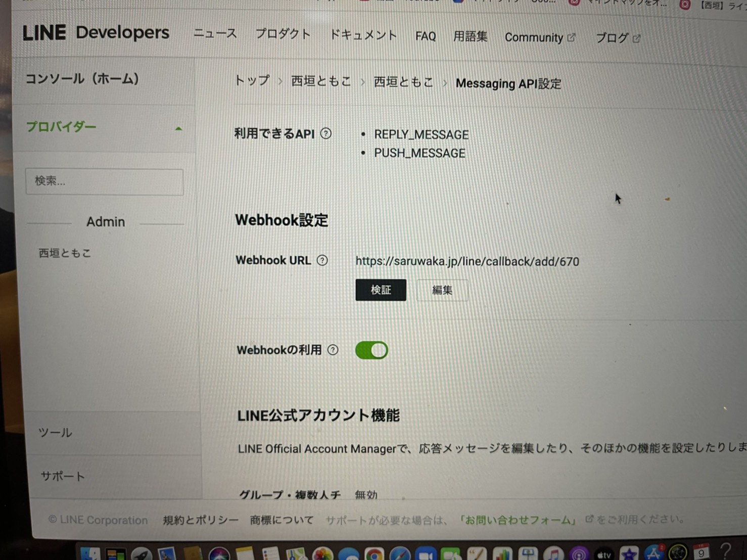Open the help icon beside 利用できるAPI
The width and height of the screenshot is (747, 560).
326,133
